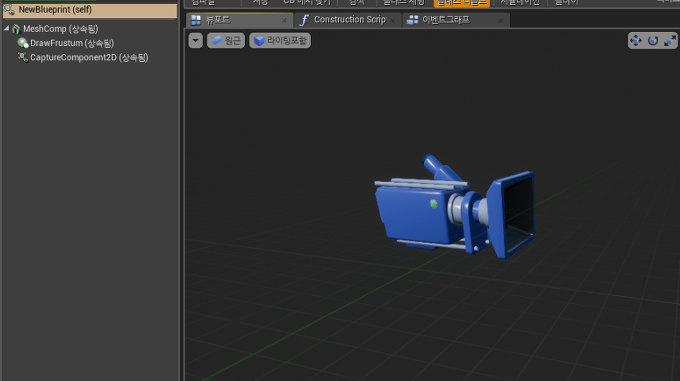
Task: Select the MeshComp component
Action: click(60, 29)
